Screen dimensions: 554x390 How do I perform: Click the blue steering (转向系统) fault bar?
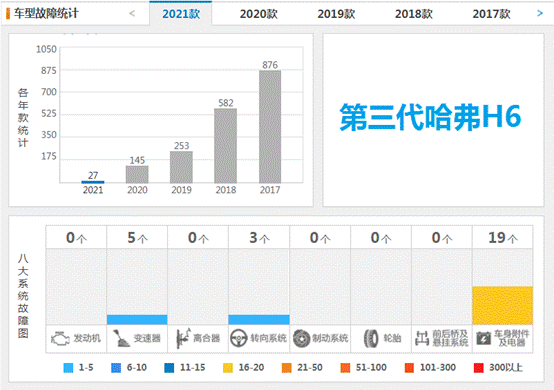(259, 320)
